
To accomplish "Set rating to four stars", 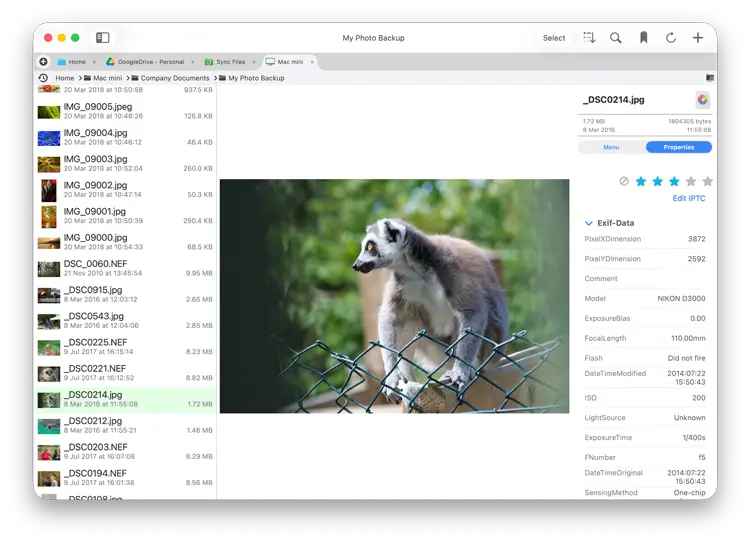I will tap(690, 182).
